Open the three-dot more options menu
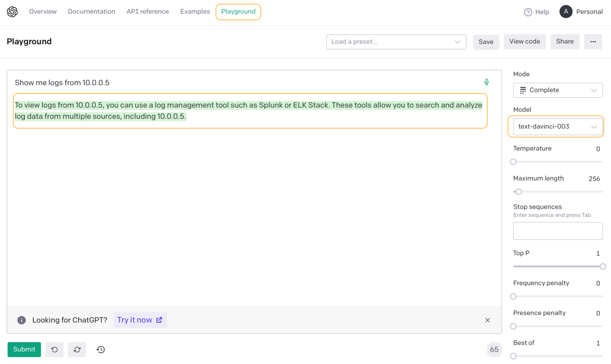 point(593,42)
